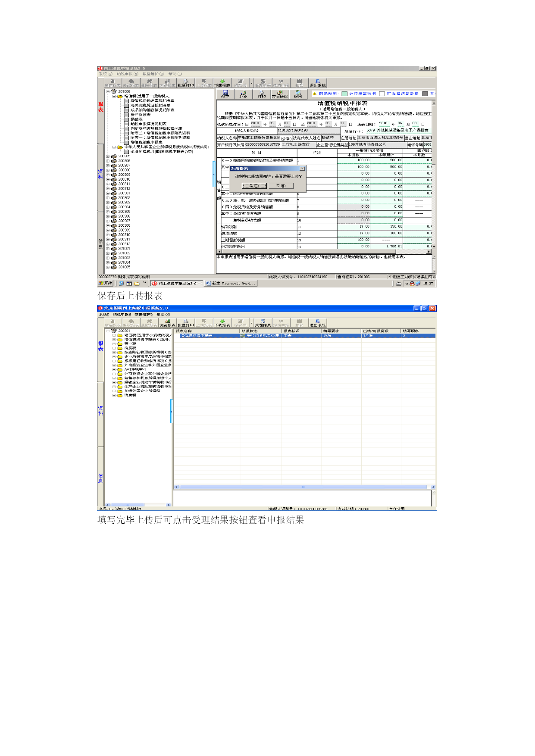Open 网上纳税申报系统2.0 taskbar item
Image resolution: width=535 pixels, height=756 pixels.
point(176,283)
